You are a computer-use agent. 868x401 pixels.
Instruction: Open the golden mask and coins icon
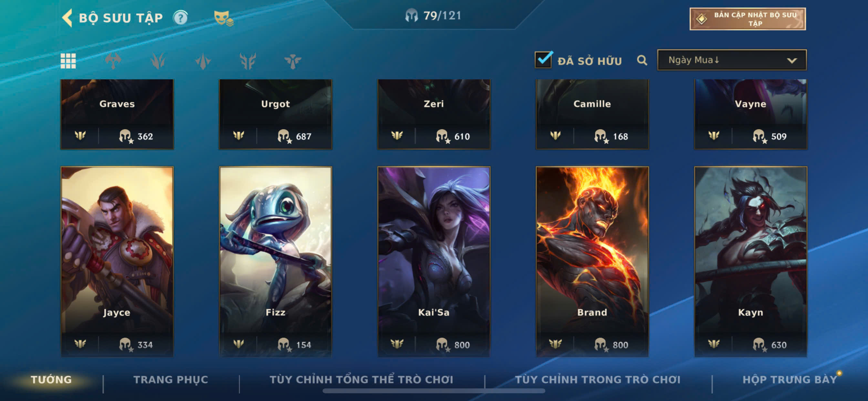click(223, 18)
